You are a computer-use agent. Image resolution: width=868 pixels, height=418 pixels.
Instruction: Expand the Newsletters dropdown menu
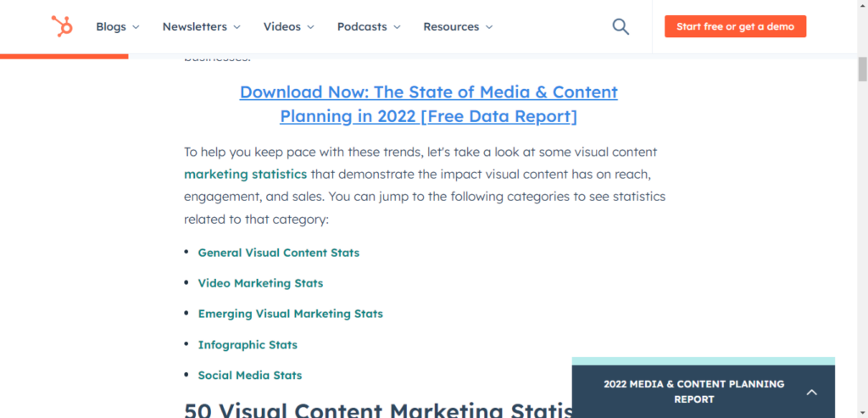(201, 26)
